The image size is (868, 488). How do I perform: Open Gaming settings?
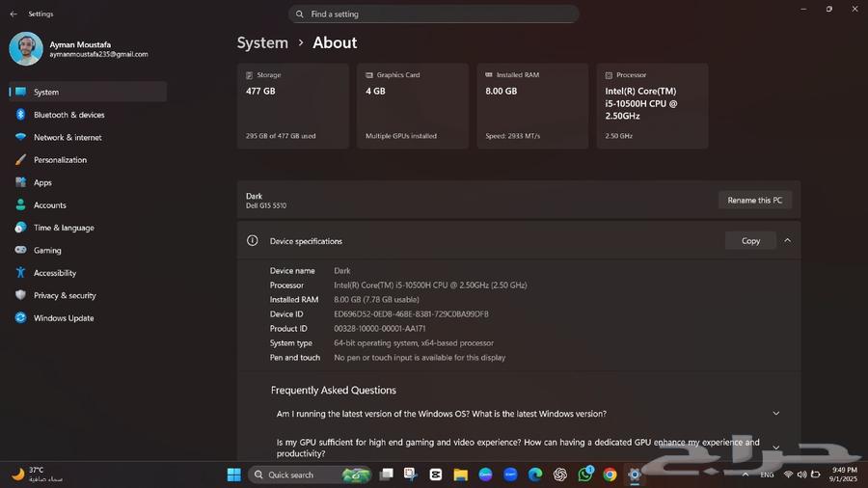88,250
